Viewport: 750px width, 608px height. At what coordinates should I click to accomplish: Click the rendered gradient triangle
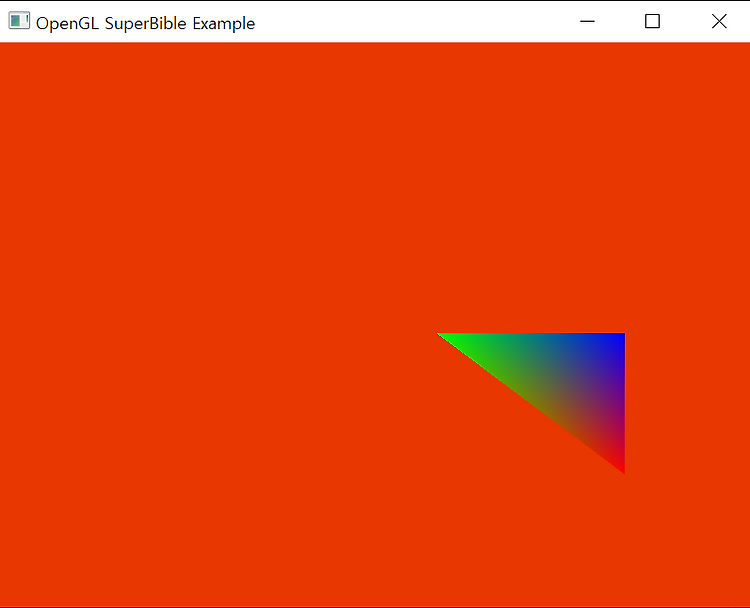click(562, 379)
